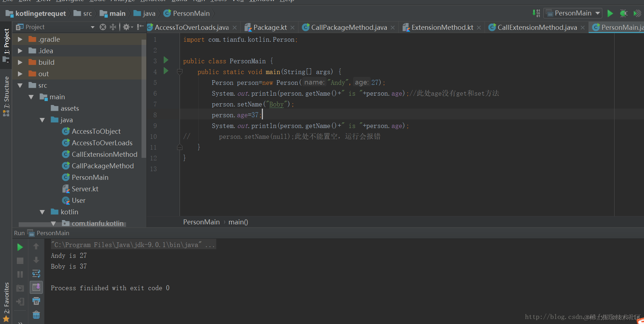
Task: Click the java breadcrumb in navigation bar
Action: 144,14
